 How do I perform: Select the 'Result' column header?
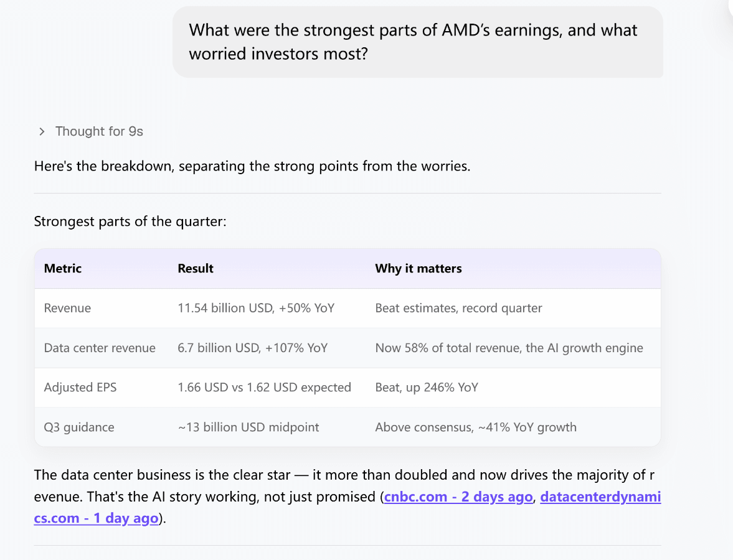(196, 269)
